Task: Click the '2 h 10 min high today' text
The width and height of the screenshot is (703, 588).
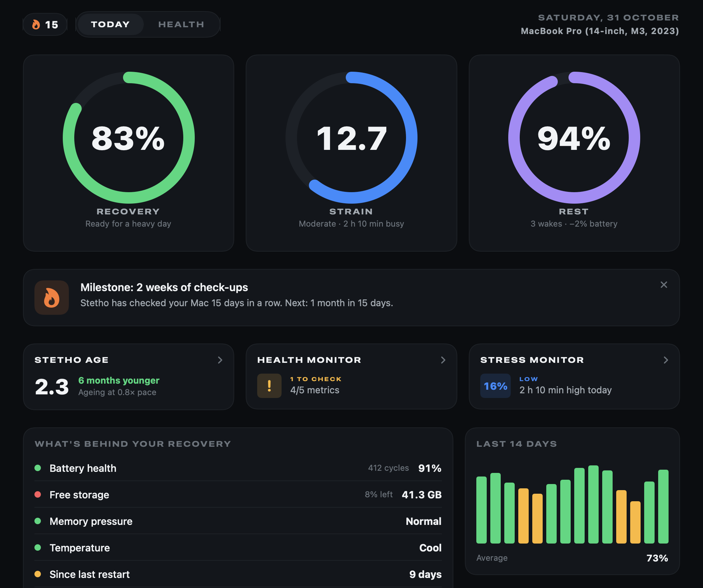Action: click(566, 390)
